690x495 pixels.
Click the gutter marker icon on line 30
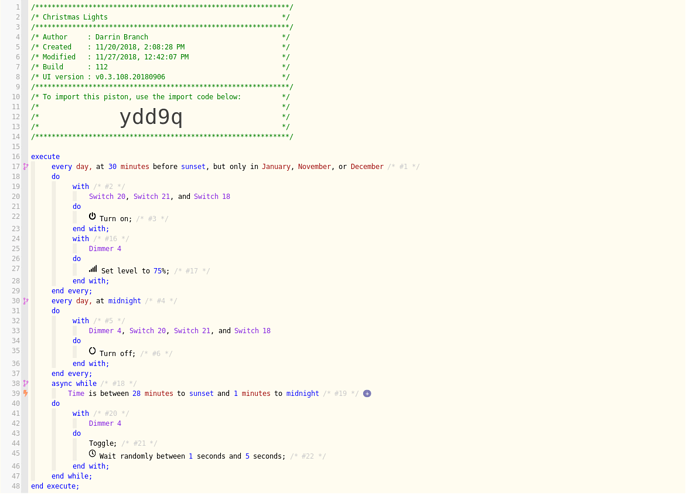point(26,301)
